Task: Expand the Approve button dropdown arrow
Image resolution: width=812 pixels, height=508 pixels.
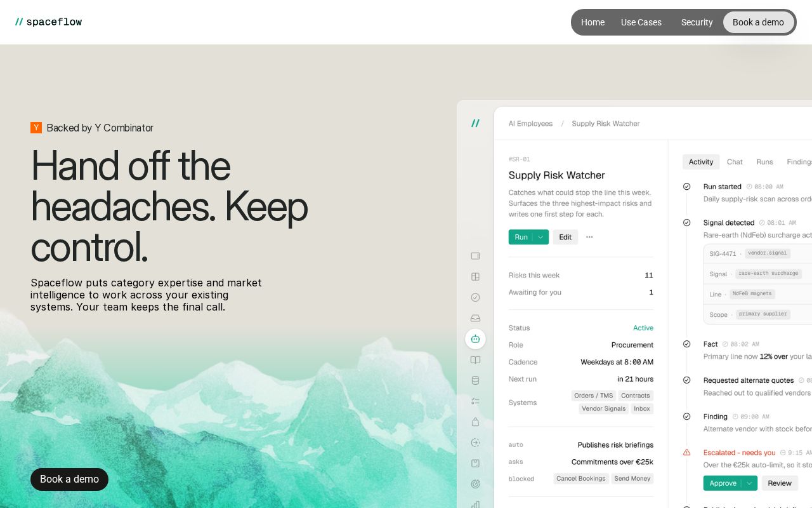Action: coord(749,483)
